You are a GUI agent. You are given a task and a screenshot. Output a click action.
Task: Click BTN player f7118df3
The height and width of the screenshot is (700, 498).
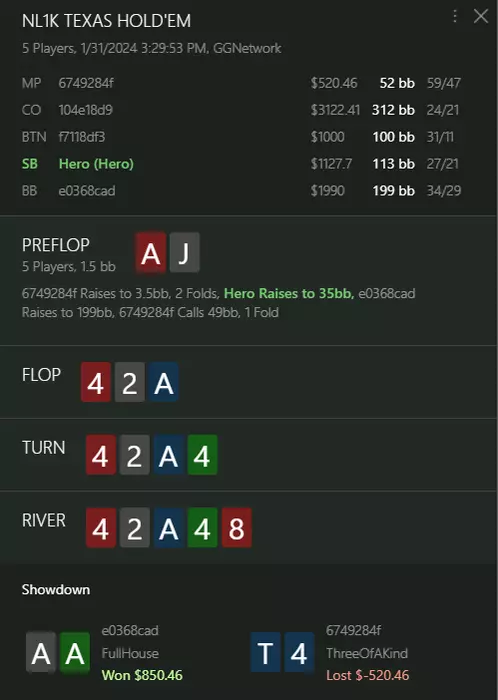pyautogui.click(x=82, y=137)
